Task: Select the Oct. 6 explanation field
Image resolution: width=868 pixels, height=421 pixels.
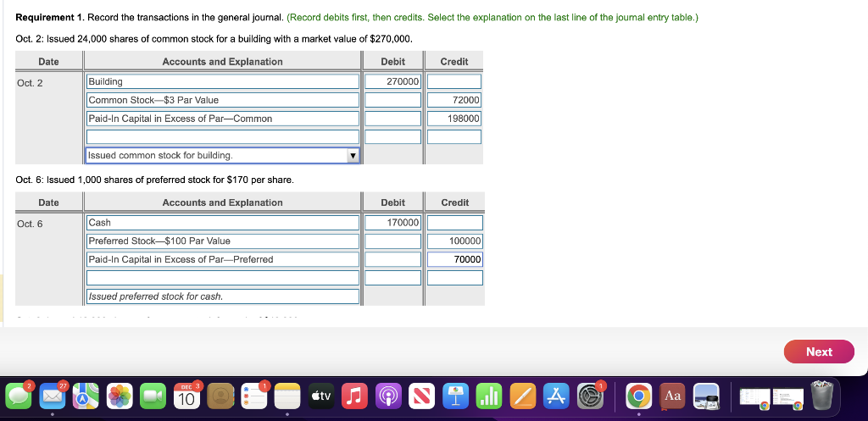Action: point(223,296)
